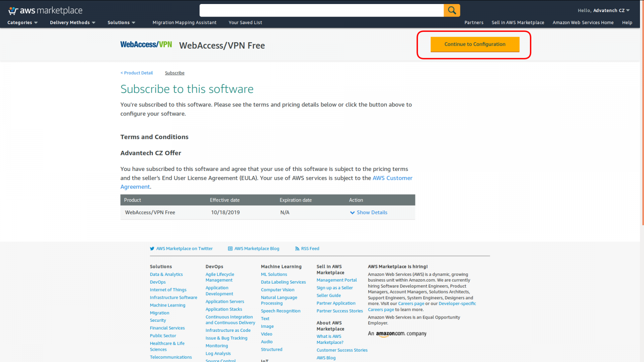Click the amazon.com company logo
Screen dimensions: 644x362
click(397, 333)
